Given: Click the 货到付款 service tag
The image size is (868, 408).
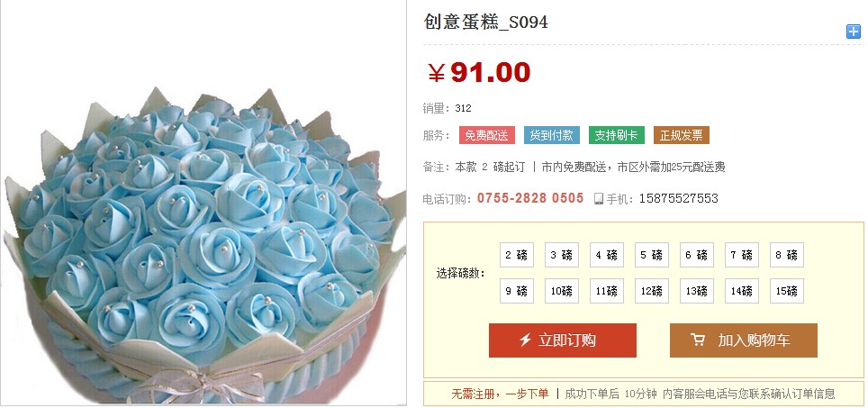Looking at the screenshot, I should [x=551, y=136].
